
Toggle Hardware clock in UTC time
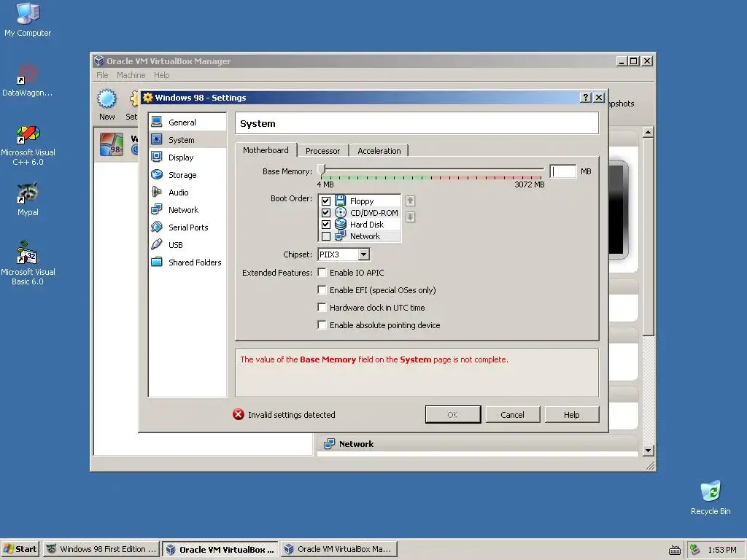click(322, 308)
